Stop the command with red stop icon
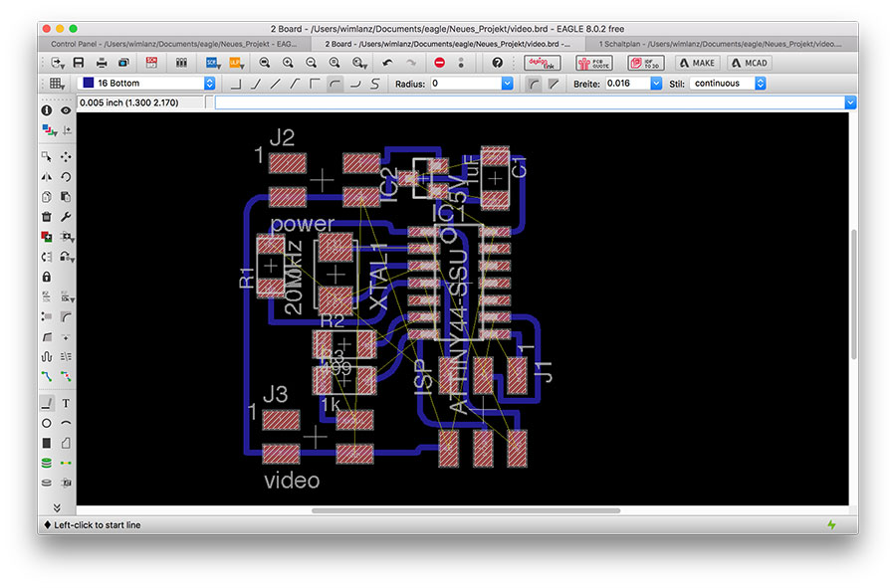Viewport: 896px width, 588px height. coord(439,63)
